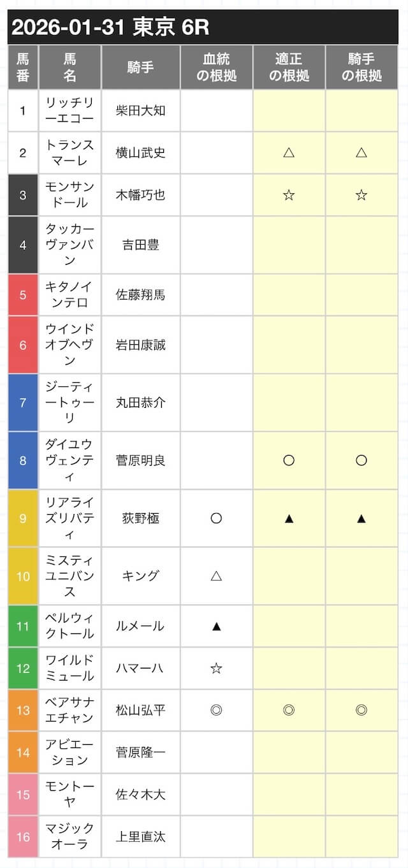This screenshot has height=868, width=408.
Task: Select the 騎手の根拠 column header
Action: pos(361,67)
